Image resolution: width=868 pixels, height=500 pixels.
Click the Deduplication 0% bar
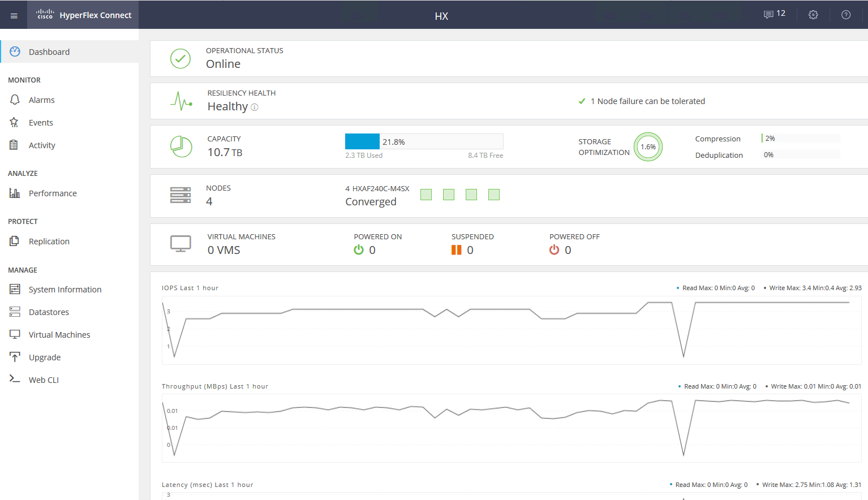(801, 154)
